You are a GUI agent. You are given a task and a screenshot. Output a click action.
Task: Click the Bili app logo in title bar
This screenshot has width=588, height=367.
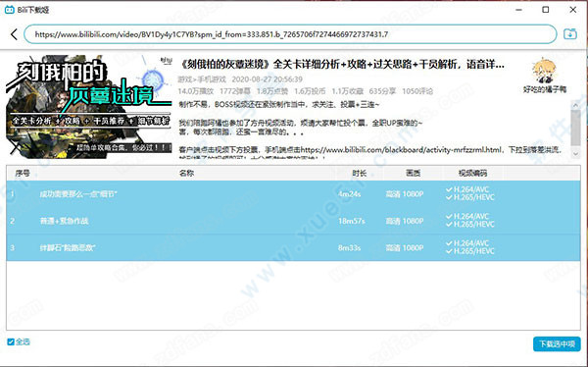click(x=9, y=10)
